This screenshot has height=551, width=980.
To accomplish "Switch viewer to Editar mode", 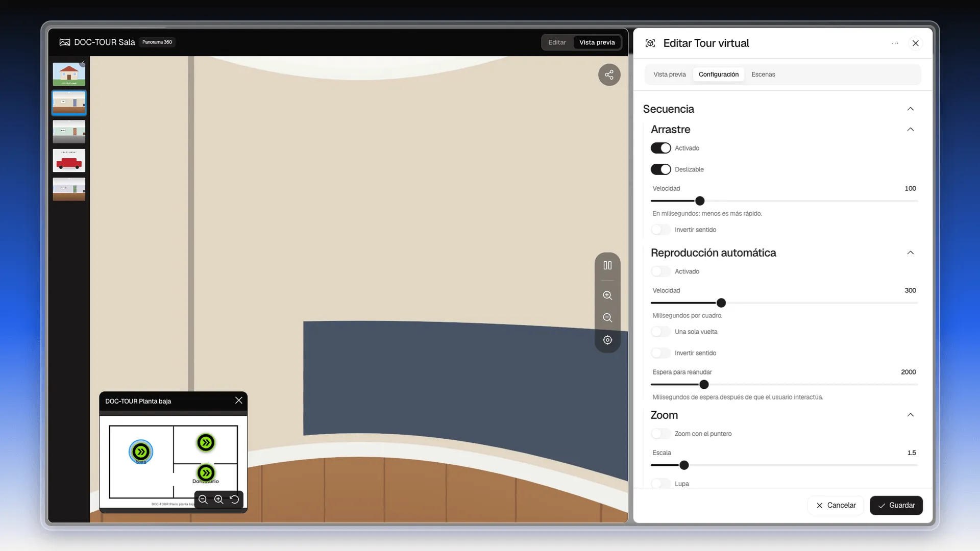I will (x=557, y=42).
